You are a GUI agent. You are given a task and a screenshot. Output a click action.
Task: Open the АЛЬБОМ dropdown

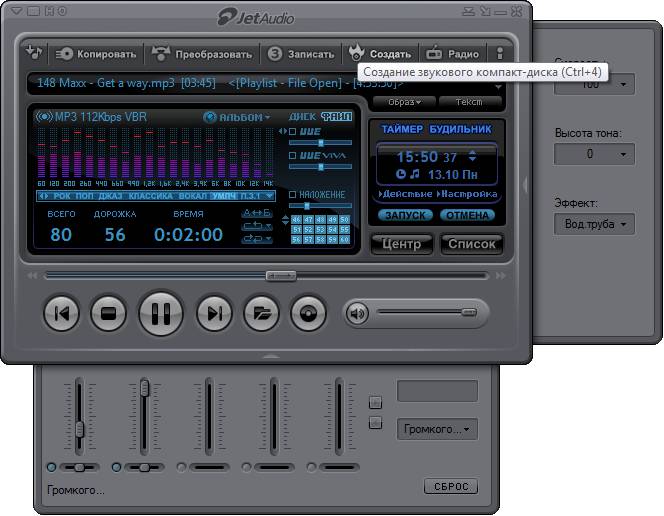pos(237,117)
